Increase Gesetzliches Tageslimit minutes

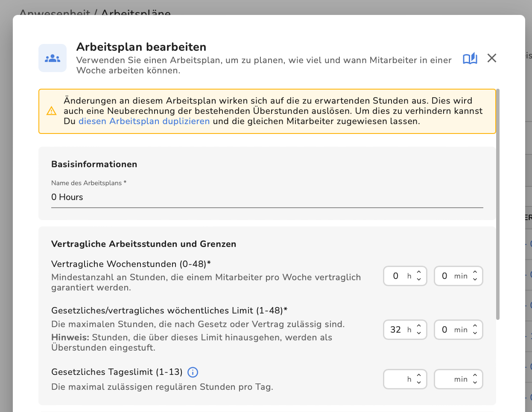point(475,375)
